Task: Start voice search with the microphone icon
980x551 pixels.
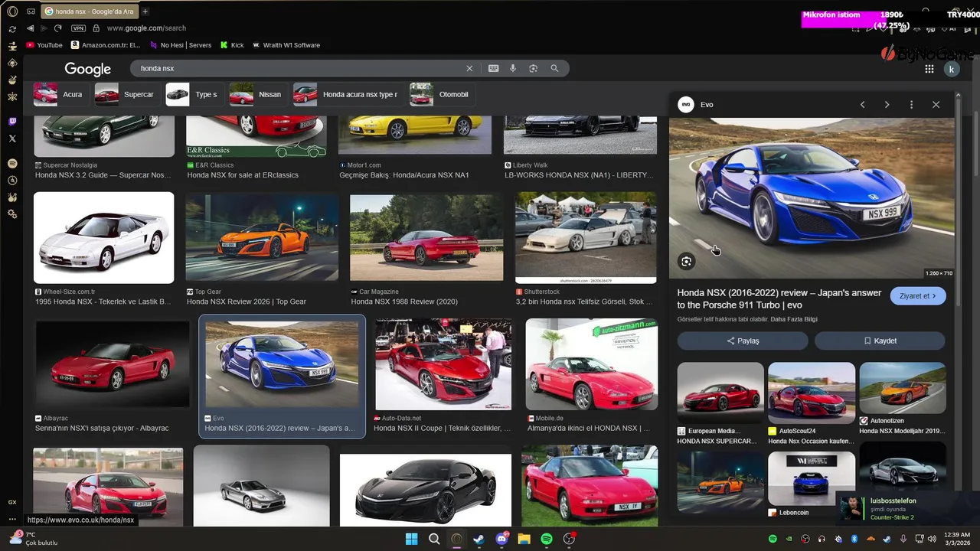Action: pos(513,68)
